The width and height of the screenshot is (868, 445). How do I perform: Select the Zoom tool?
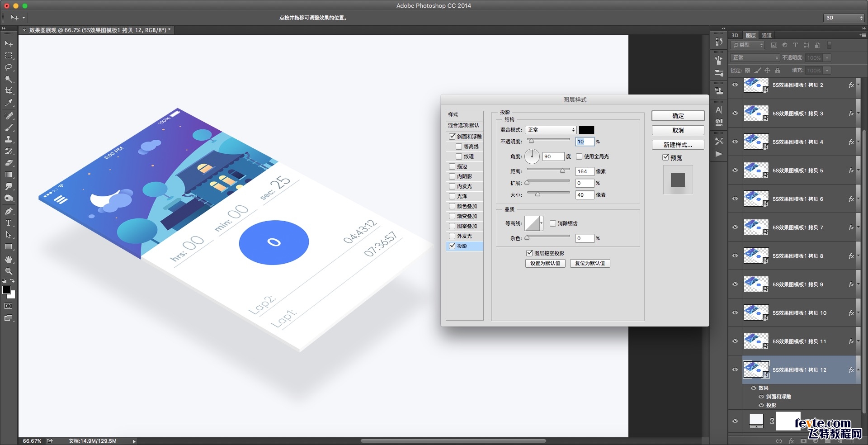[x=9, y=271]
